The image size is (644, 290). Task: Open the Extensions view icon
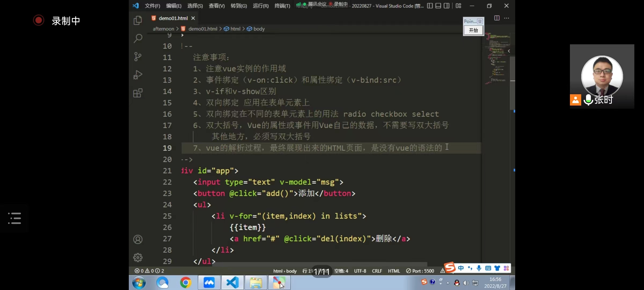pos(138,93)
